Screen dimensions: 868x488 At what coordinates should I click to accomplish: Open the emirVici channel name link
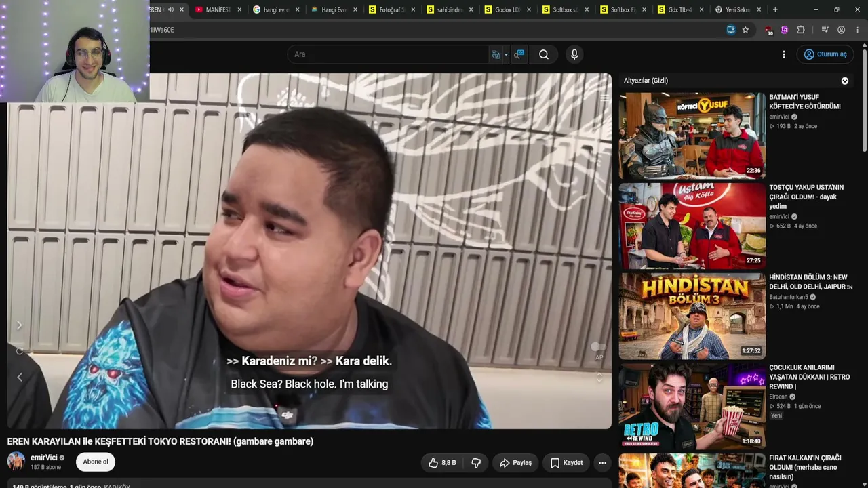pos(44,457)
